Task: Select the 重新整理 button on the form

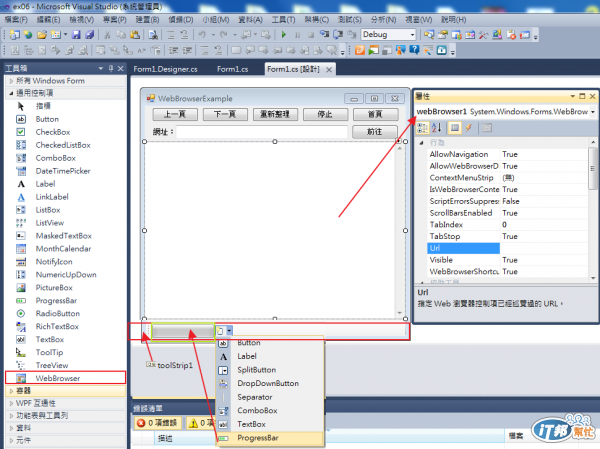Action: [x=275, y=114]
